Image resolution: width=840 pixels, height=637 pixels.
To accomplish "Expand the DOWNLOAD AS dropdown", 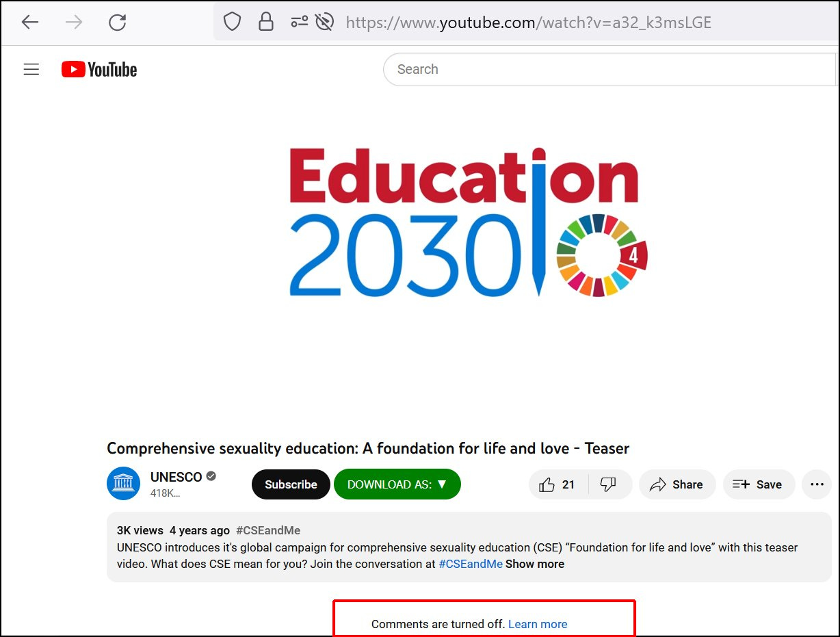I will coord(397,484).
